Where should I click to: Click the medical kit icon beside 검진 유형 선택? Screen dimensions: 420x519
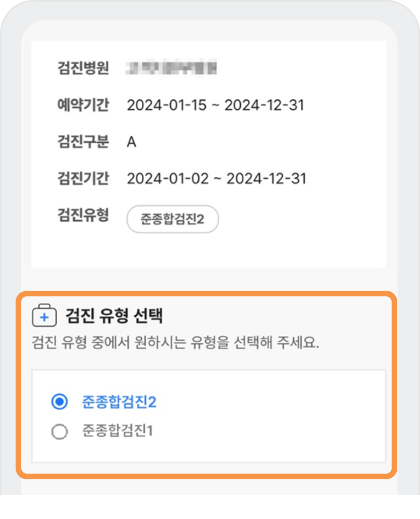point(44,315)
